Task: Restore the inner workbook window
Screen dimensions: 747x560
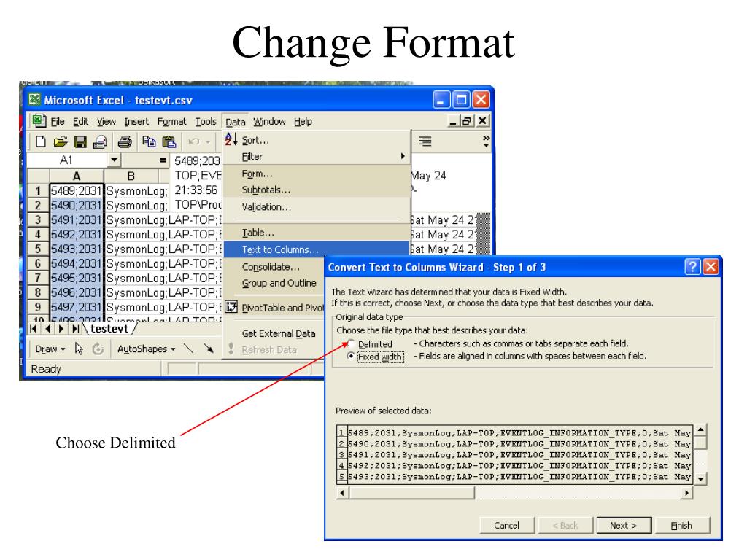Action: 467,121
